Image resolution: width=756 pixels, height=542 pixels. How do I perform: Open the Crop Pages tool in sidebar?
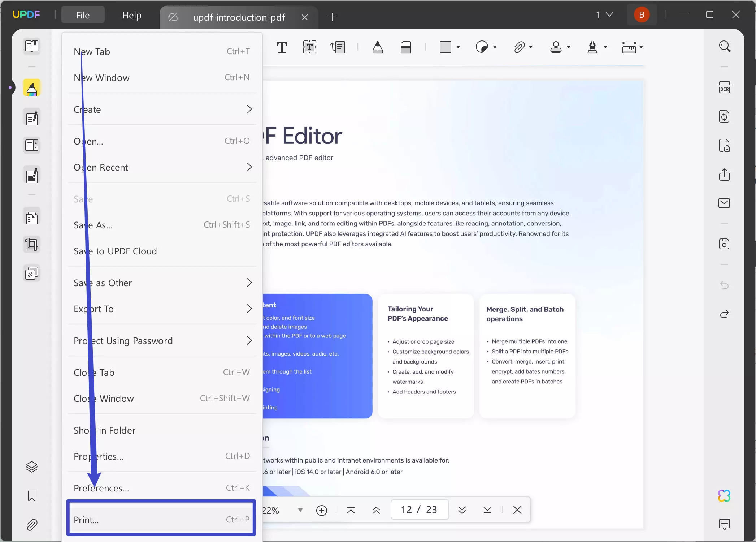[32, 244]
